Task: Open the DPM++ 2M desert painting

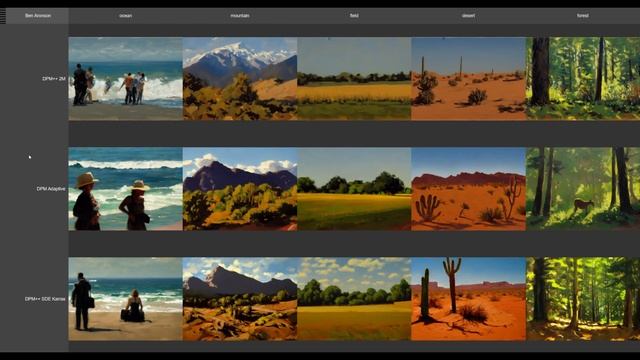Action: tap(468, 79)
